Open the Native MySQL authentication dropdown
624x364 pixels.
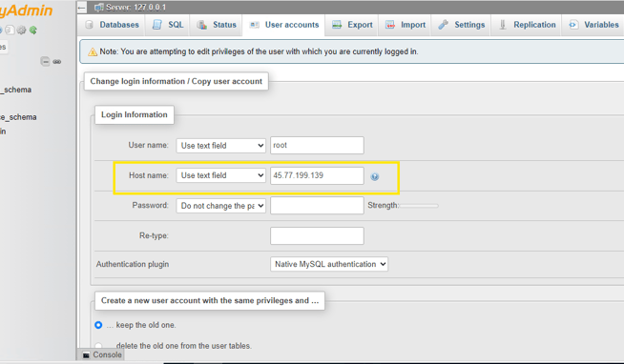coord(329,264)
